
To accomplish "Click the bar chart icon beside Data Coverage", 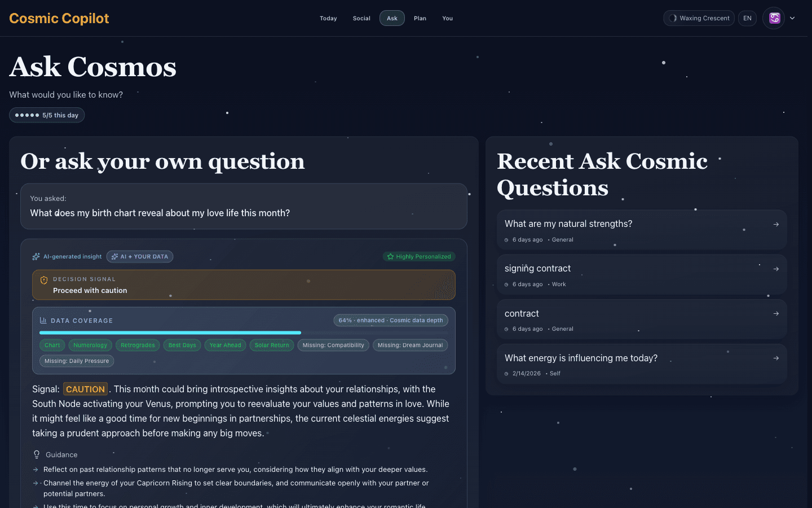I will (x=43, y=320).
